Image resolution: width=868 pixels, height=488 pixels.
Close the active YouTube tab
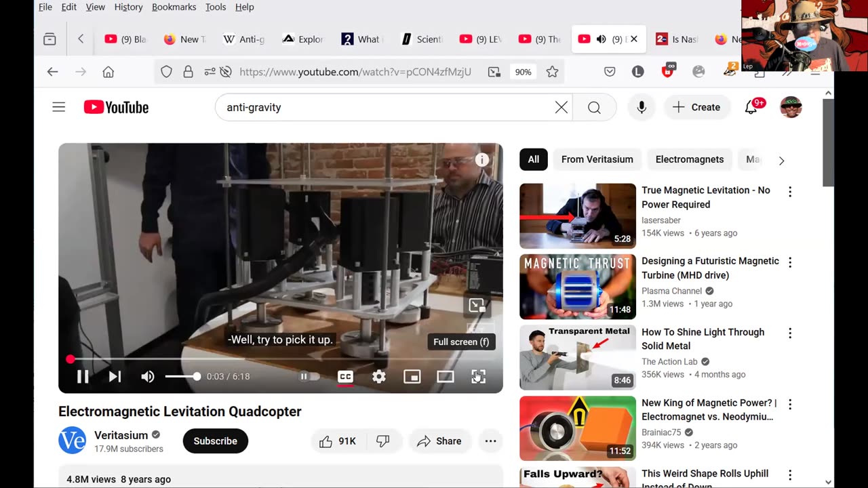[634, 39]
